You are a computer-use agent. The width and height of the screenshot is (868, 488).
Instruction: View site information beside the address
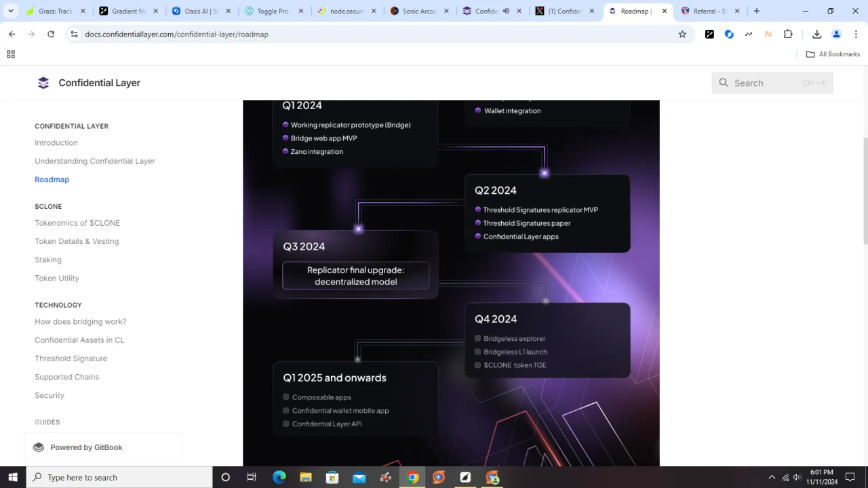tap(74, 34)
